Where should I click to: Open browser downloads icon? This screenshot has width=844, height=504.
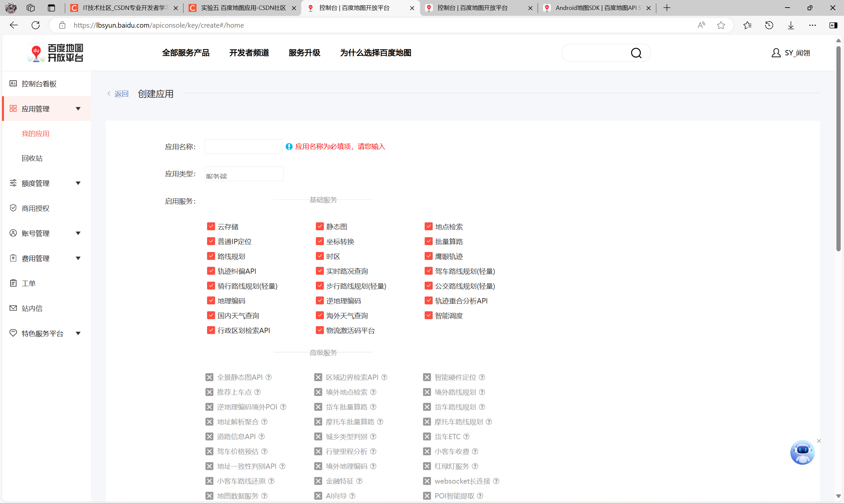791,25
